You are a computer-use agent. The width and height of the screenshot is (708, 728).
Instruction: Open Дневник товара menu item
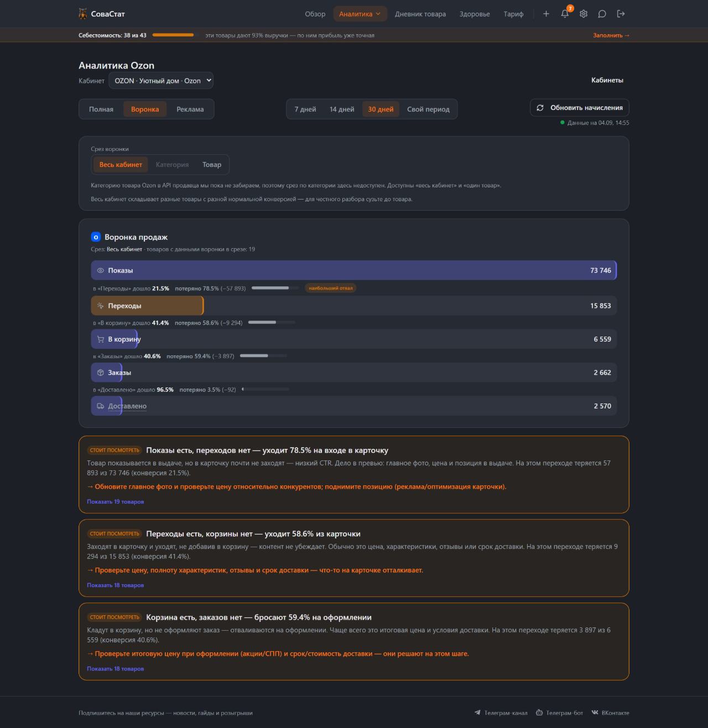pyautogui.click(x=420, y=14)
